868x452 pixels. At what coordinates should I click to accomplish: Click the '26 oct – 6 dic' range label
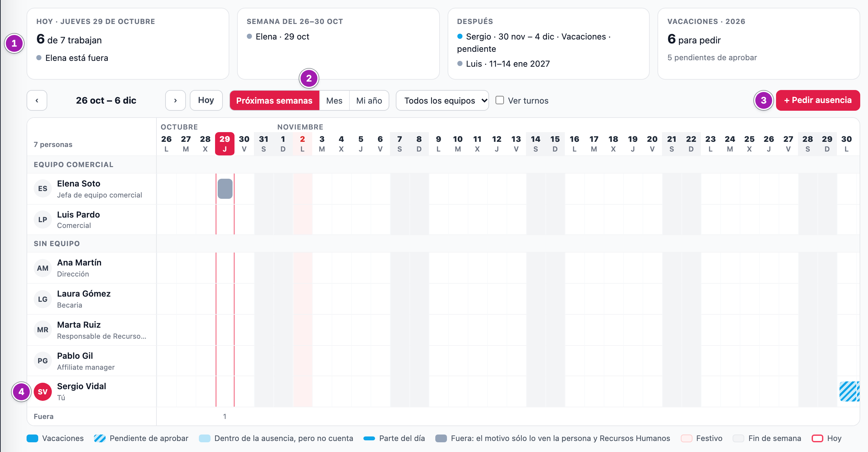(106, 100)
